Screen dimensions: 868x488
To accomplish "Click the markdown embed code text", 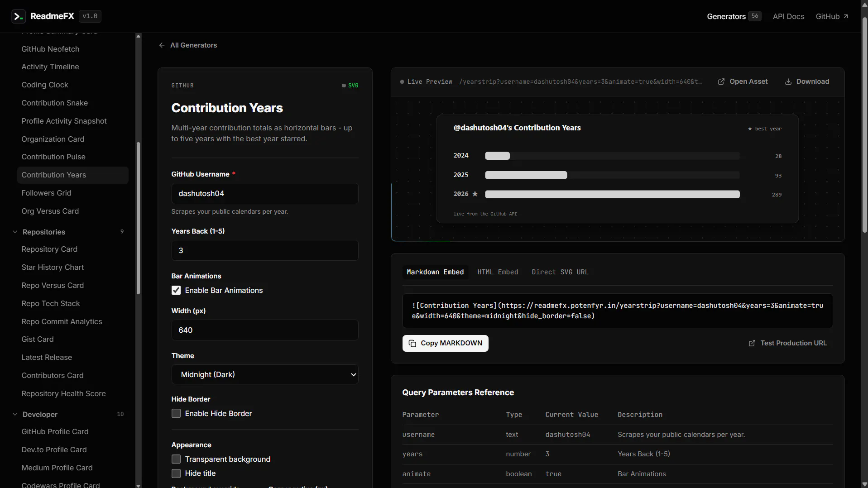I will (x=618, y=311).
